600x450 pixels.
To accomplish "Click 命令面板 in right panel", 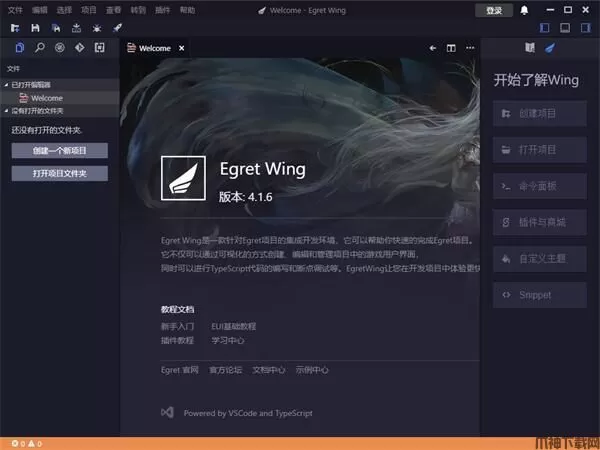I will coord(540,186).
